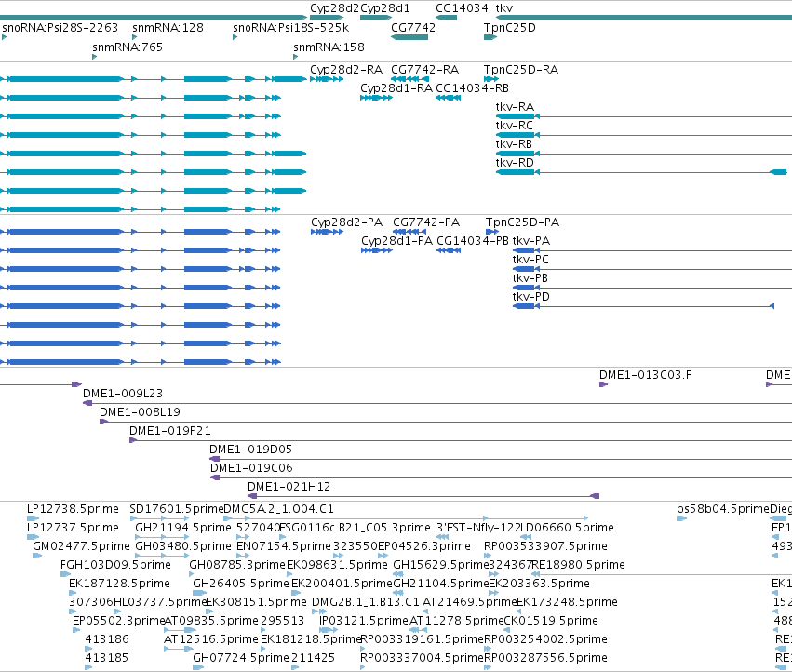Screen dimensions: 792x672
Task: Click the GH03480.5prime EST label
Action: point(183,546)
